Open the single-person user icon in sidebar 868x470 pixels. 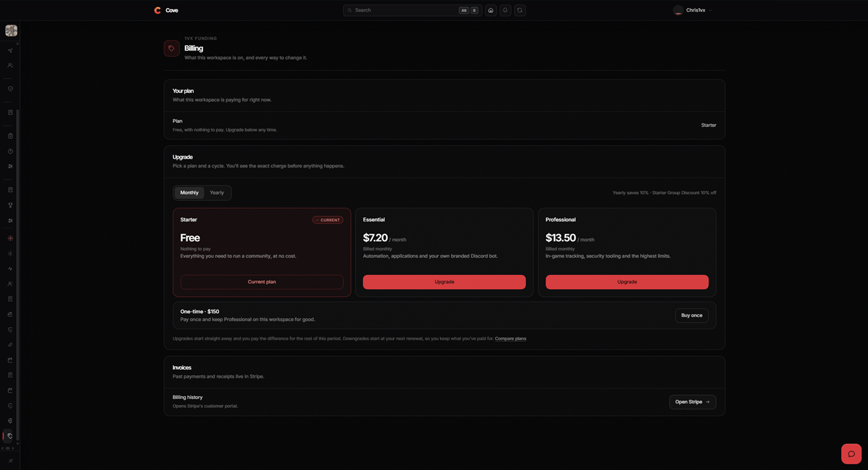coord(10,284)
